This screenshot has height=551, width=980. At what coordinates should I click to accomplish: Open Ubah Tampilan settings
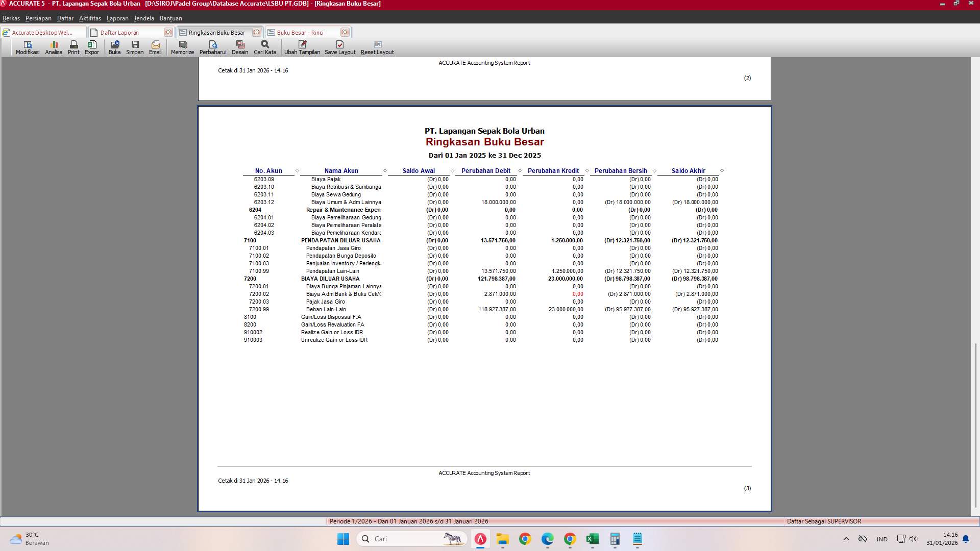[302, 47]
